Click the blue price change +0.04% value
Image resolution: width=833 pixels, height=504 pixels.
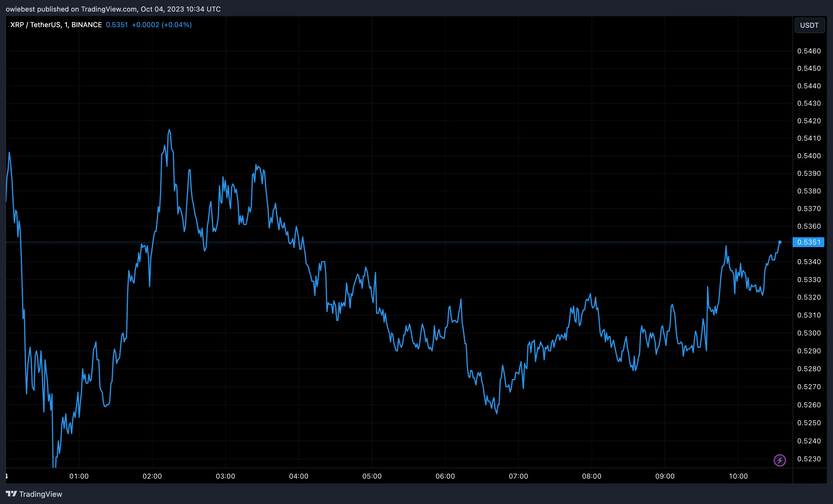[177, 24]
